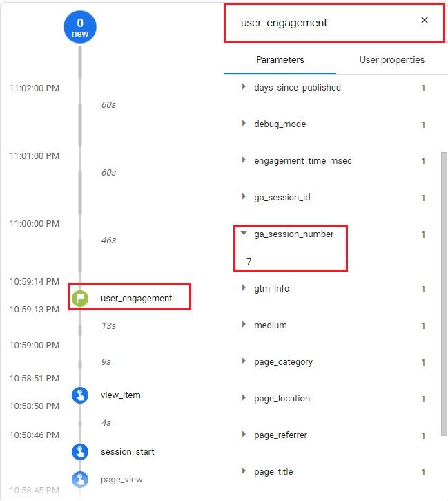Click the 11:00:00 PM timestamp
448x501 pixels.
(x=35, y=224)
